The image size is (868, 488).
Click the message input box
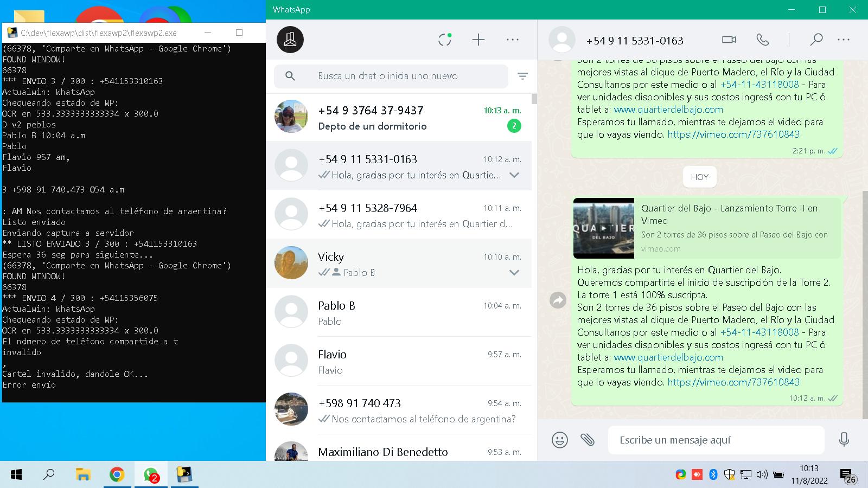716,440
